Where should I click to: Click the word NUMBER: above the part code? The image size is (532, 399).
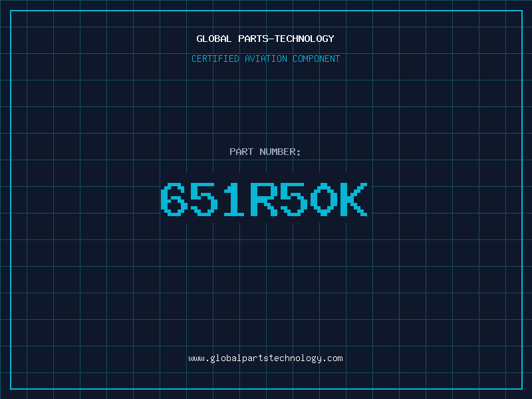(x=281, y=152)
